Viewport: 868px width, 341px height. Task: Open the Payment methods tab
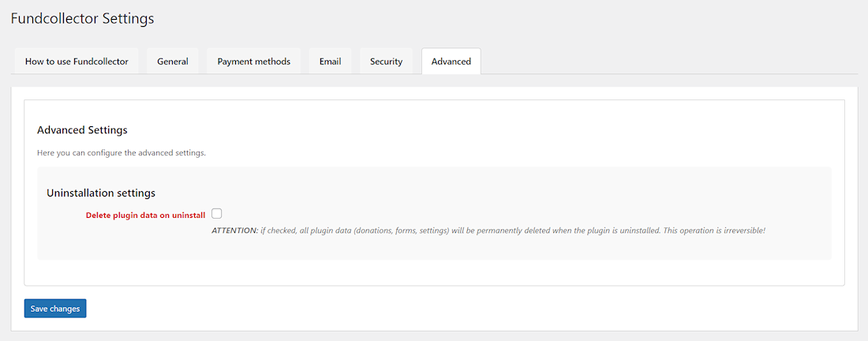(x=253, y=62)
